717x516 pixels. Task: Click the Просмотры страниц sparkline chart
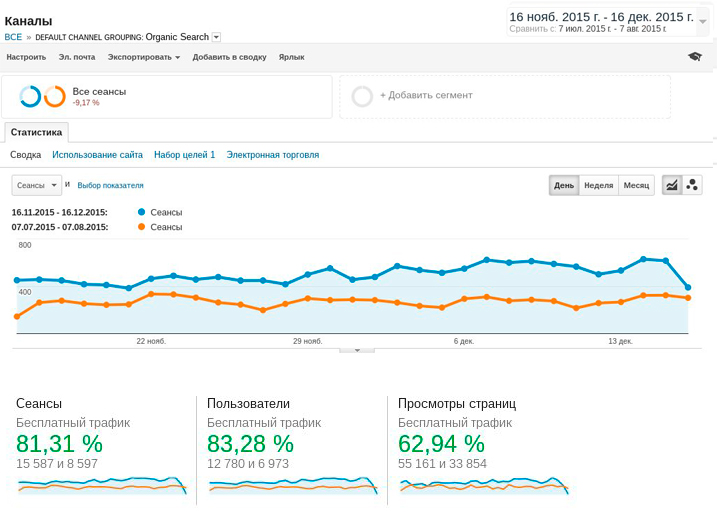[x=484, y=486]
